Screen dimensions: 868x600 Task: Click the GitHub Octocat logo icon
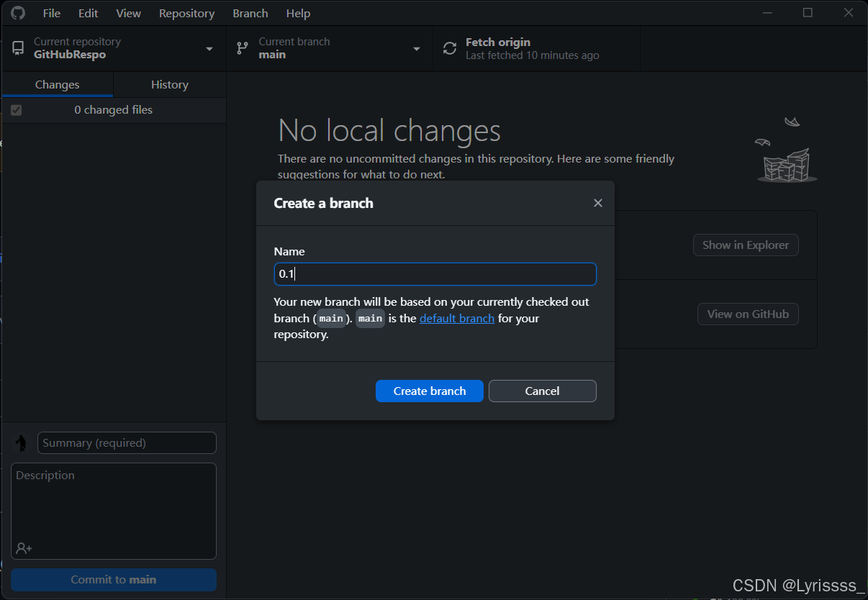18,13
